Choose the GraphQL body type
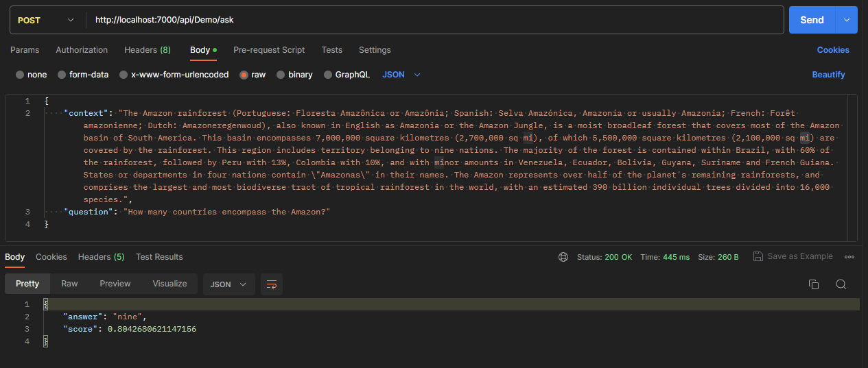 [x=347, y=75]
